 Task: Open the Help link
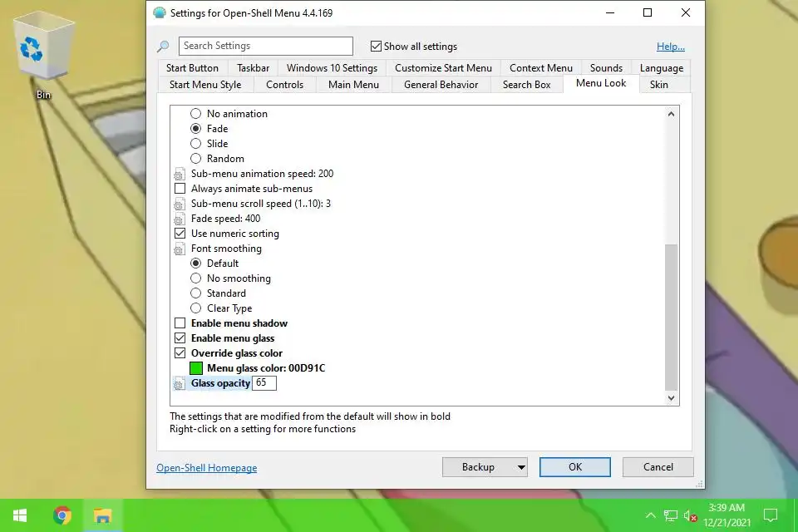(x=670, y=47)
